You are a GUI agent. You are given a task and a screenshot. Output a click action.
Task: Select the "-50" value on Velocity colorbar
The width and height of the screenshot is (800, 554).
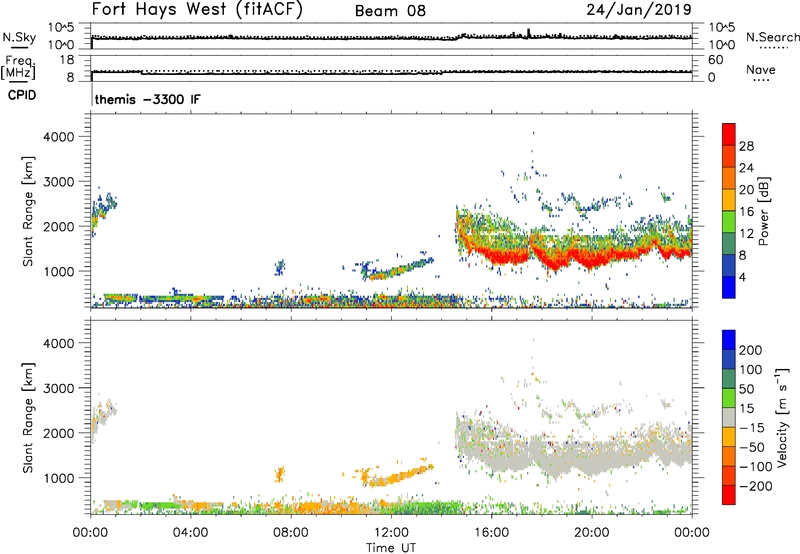pos(752,447)
